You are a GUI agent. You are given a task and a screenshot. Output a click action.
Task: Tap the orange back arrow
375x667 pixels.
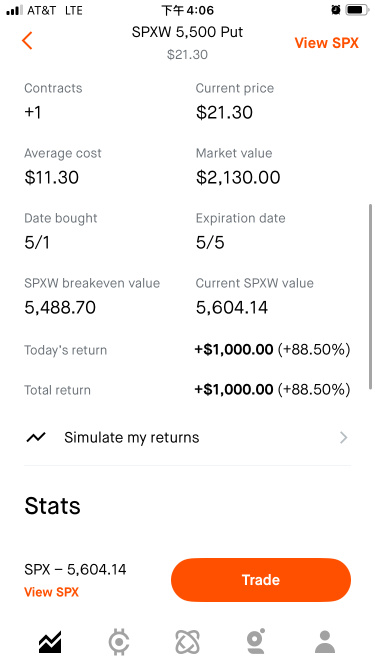click(27, 41)
